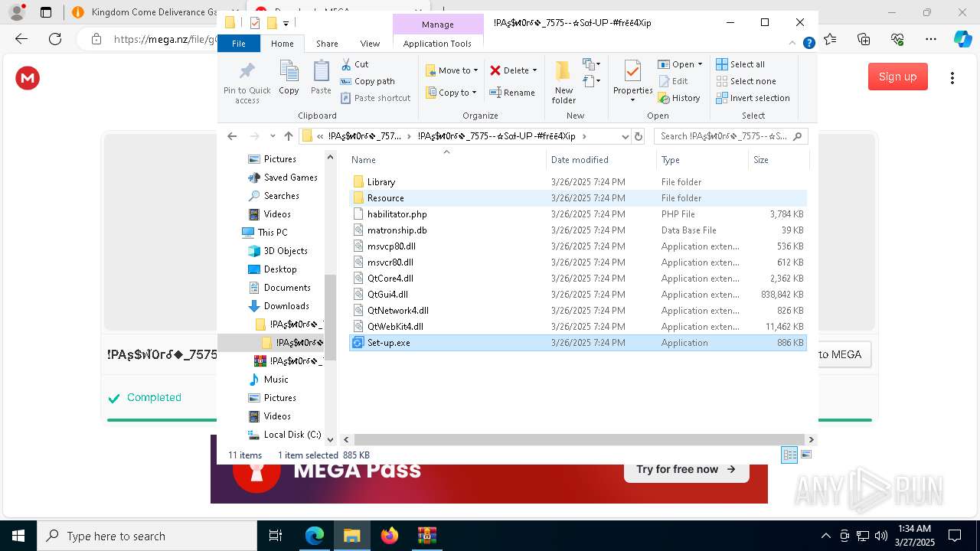Click Sign up button on MEGA page
Screen dimensions: 980x551
(897, 77)
